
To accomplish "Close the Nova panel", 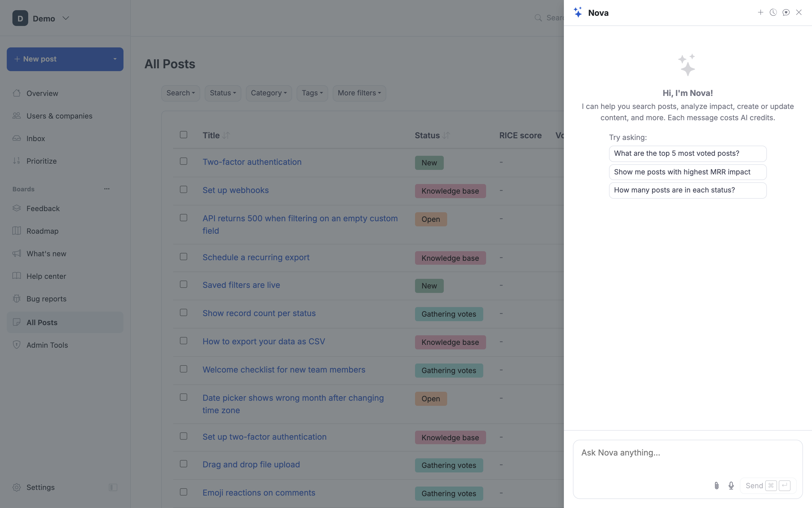I will (798, 12).
